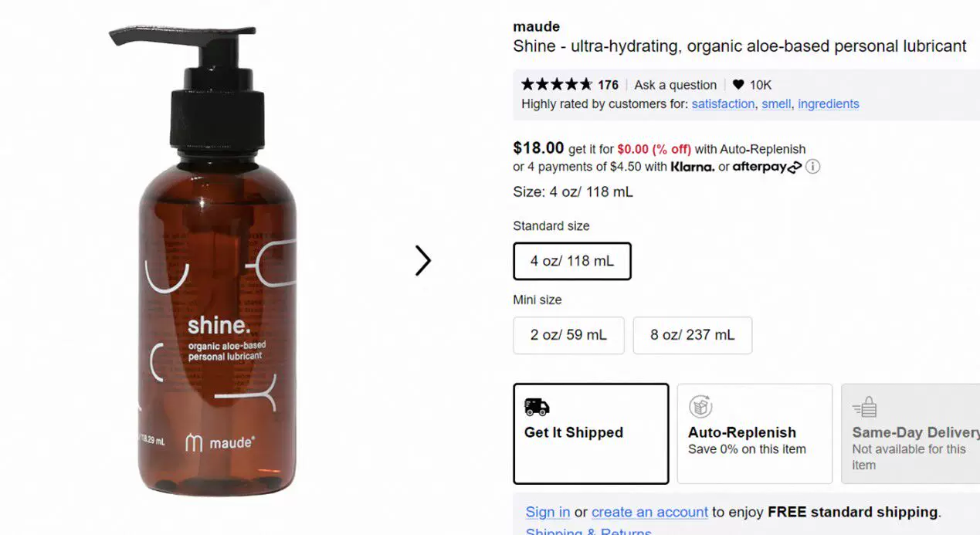Advance to next product image with chevron arrow
Viewport: 980px width, 535px height.
pyautogui.click(x=422, y=261)
